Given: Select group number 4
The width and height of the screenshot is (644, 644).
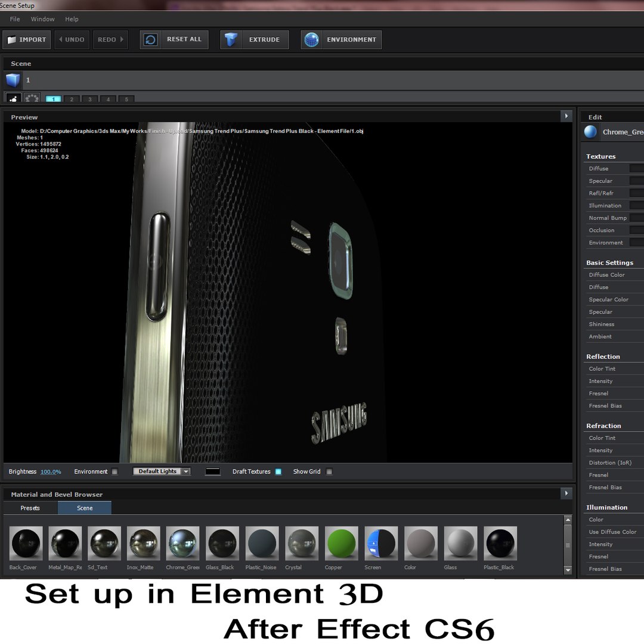Looking at the screenshot, I should (108, 99).
